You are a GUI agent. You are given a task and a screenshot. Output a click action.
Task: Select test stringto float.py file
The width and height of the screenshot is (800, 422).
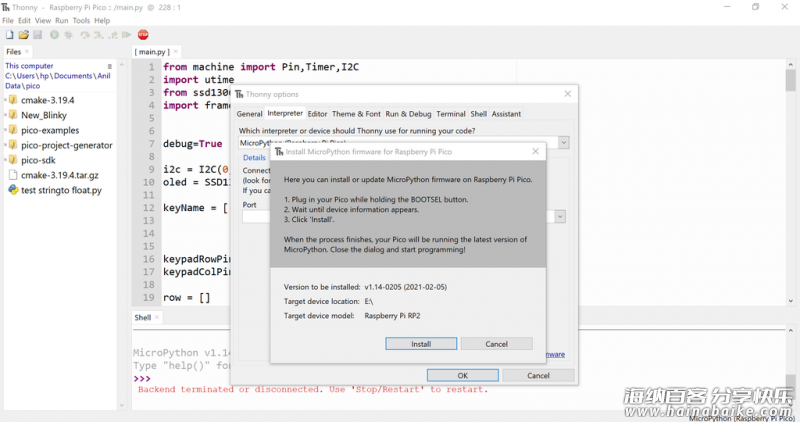pos(61,190)
